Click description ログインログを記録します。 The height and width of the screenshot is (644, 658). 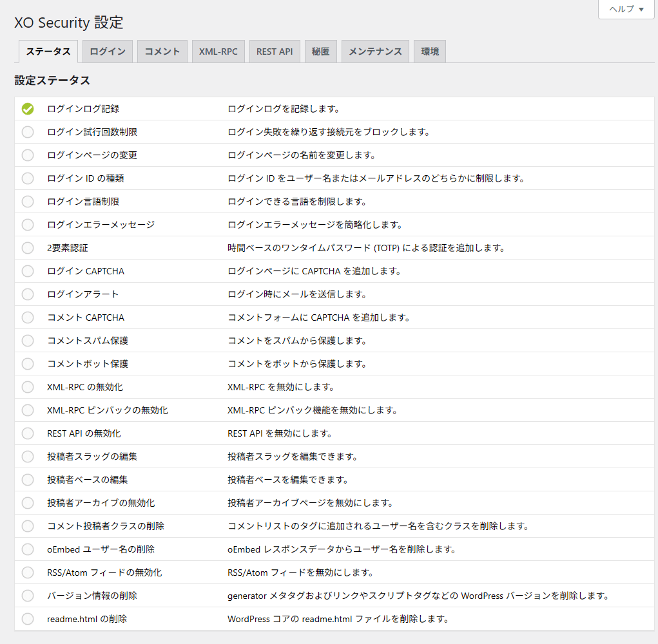[x=284, y=109]
